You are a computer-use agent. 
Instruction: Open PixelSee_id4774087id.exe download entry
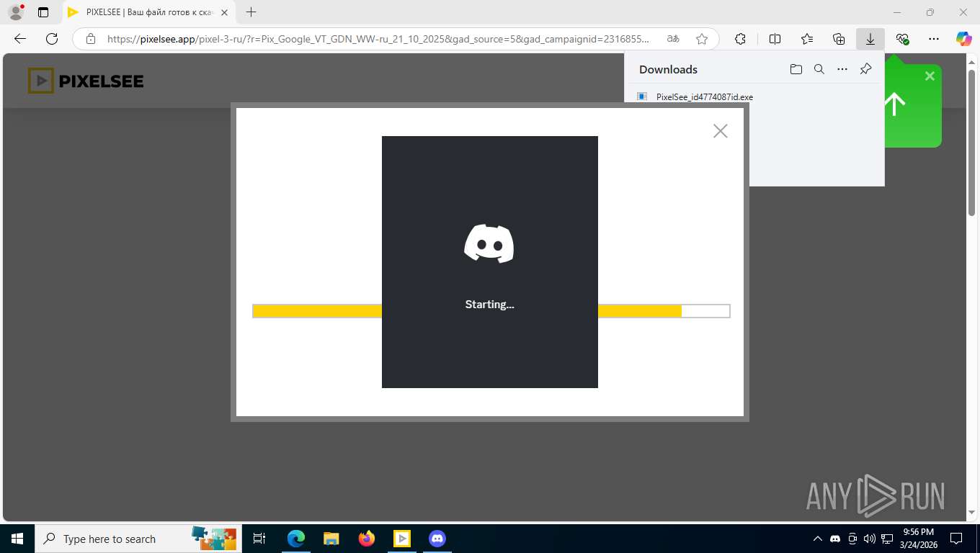pos(704,96)
